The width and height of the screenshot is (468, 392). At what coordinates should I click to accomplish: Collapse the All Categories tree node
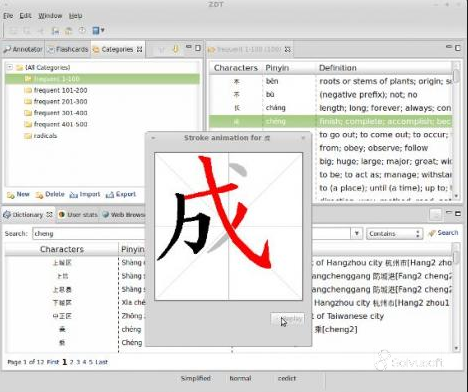click(10, 67)
